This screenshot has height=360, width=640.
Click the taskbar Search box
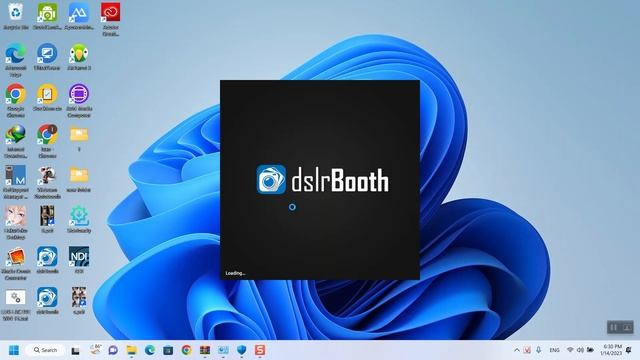point(46,350)
